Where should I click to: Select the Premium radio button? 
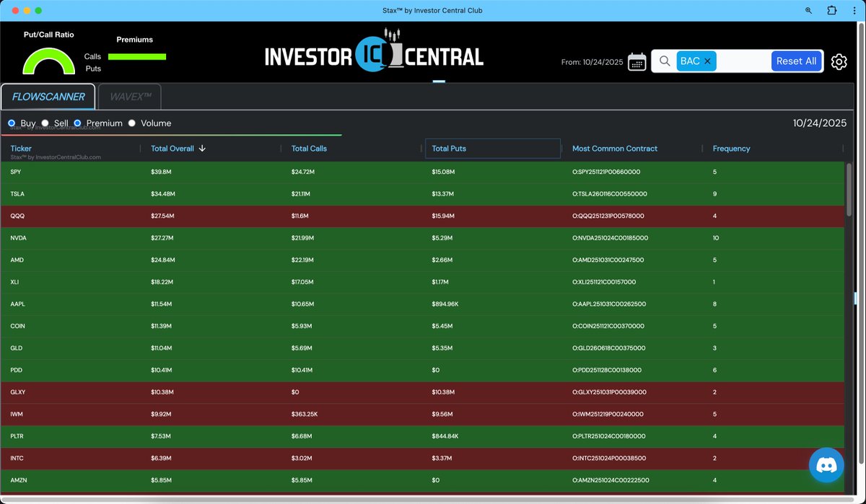[x=77, y=123]
